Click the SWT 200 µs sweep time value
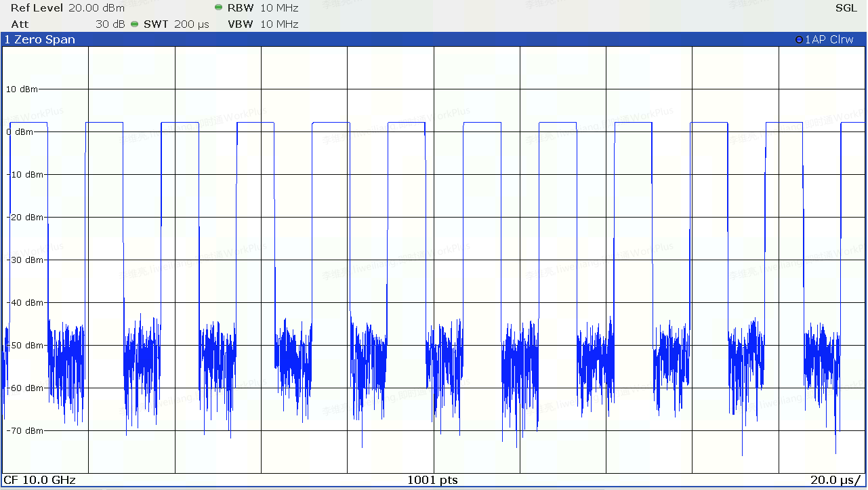Viewport: 868px width, 490px height. pos(191,24)
